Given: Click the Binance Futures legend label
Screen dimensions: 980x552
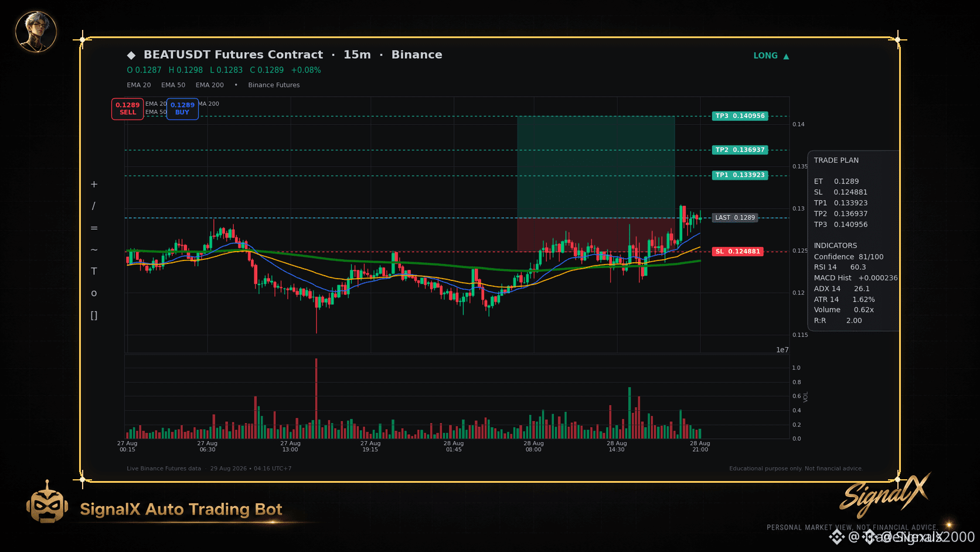Looking at the screenshot, I should click(x=274, y=85).
